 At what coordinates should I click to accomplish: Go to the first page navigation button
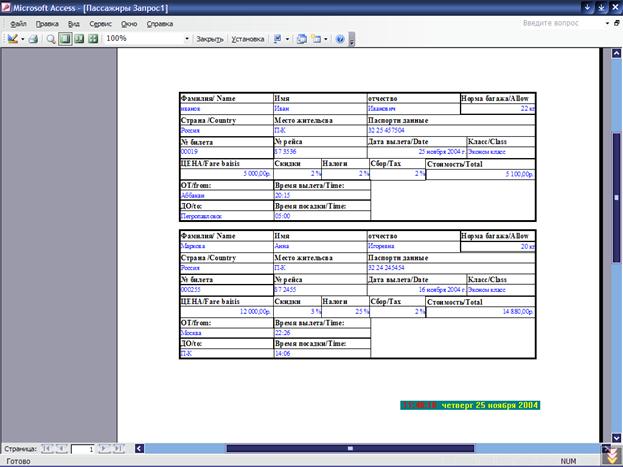pos(48,449)
